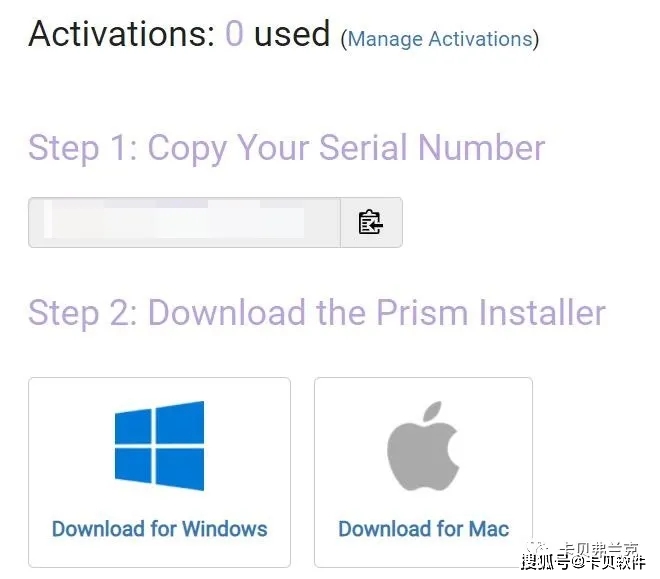Viewport: 660px width, 579px height.
Task: Click the word 'used' after the count
Action: point(292,34)
